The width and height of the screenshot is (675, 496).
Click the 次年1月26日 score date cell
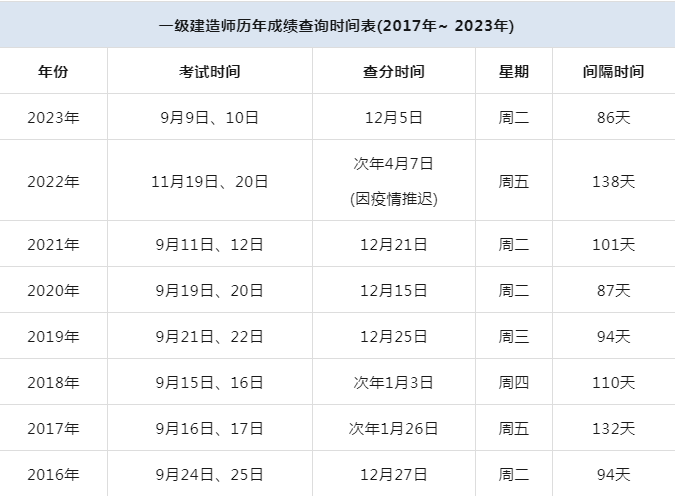(393, 428)
